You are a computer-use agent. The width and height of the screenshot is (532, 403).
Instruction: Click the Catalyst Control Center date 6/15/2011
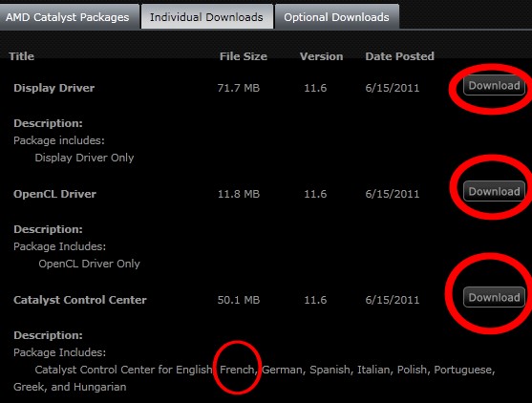coord(393,300)
